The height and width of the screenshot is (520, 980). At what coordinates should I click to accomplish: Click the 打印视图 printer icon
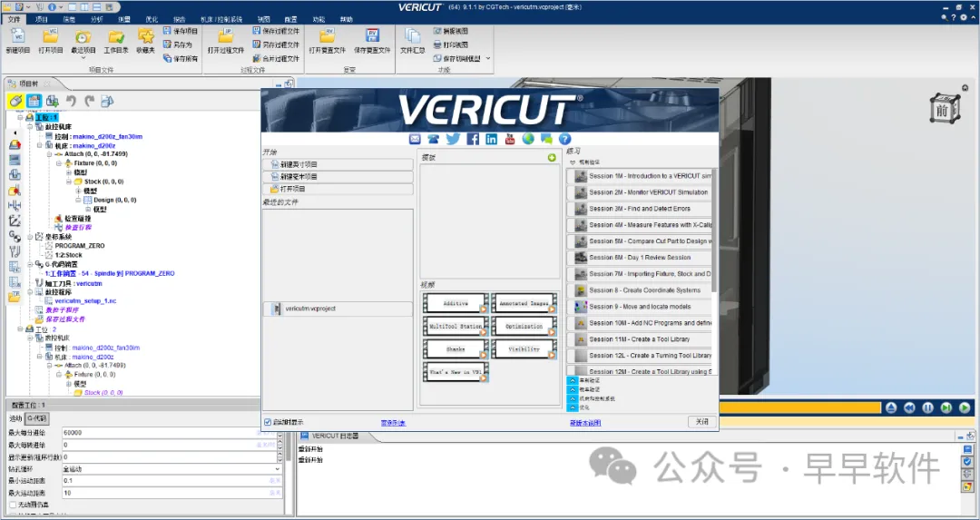(436, 44)
